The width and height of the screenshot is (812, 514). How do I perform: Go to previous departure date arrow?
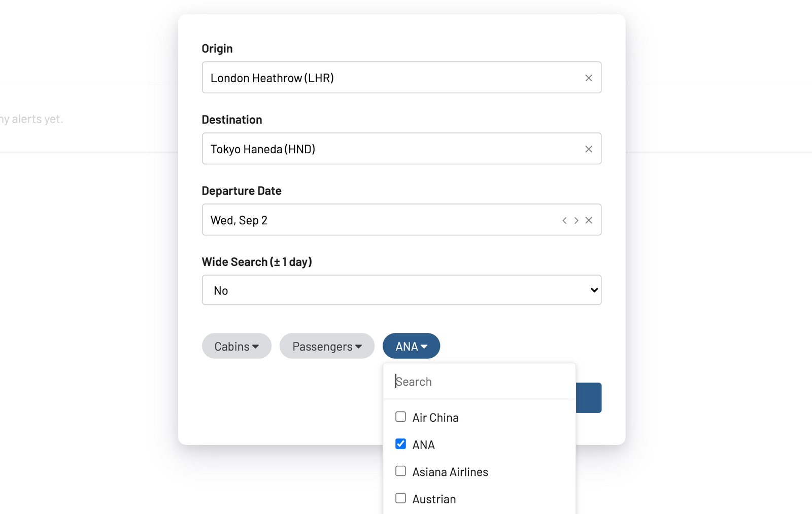tap(564, 220)
